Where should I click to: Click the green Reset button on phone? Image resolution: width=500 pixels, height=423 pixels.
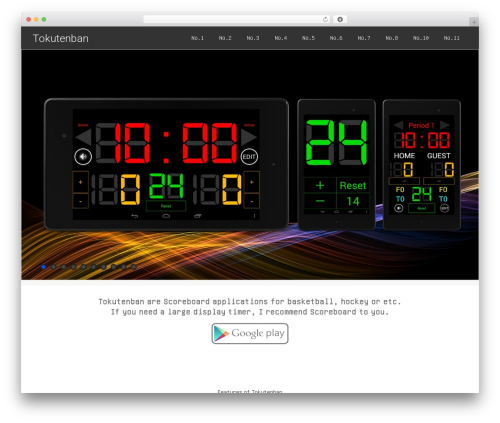point(353,185)
